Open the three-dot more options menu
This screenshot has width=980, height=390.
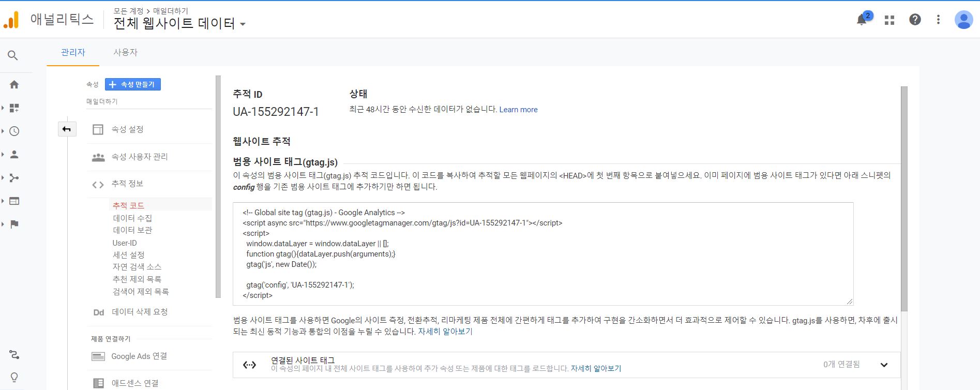point(938,20)
